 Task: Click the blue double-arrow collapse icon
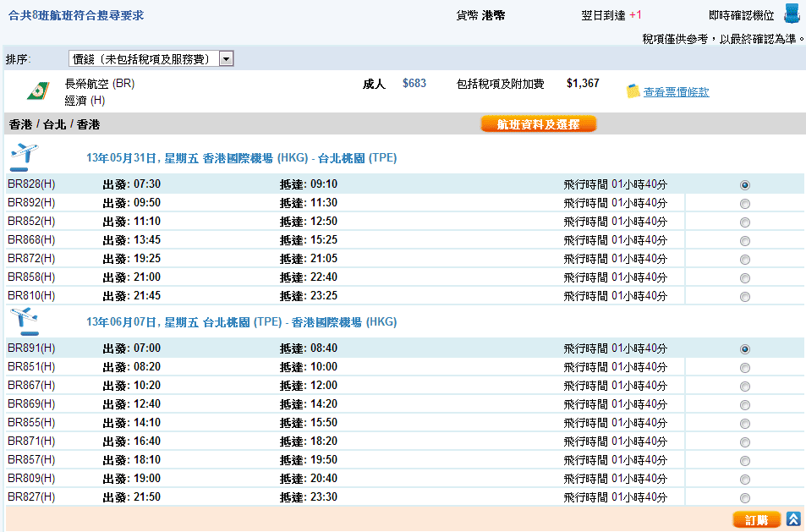(793, 519)
